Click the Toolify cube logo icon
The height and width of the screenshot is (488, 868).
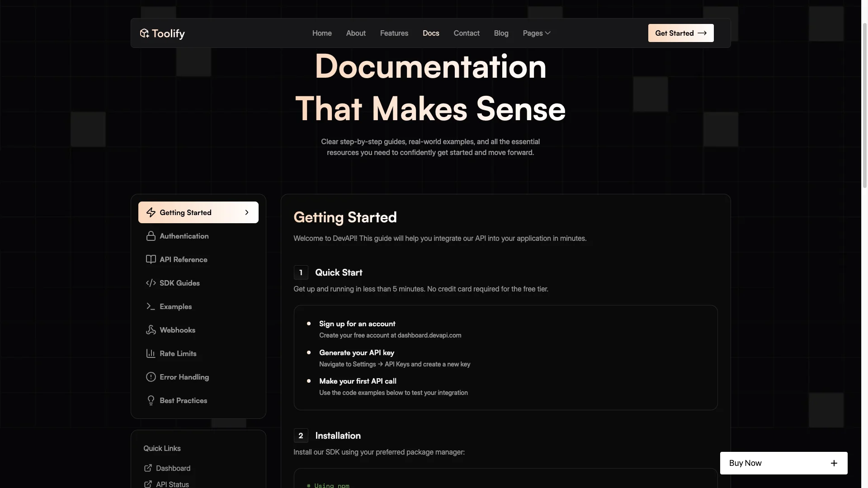[x=144, y=33]
